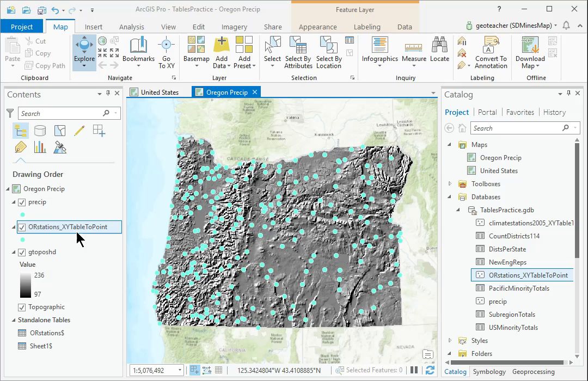Uncheck the precip layer visibility
Screen dimensions: 588x381
22,202
